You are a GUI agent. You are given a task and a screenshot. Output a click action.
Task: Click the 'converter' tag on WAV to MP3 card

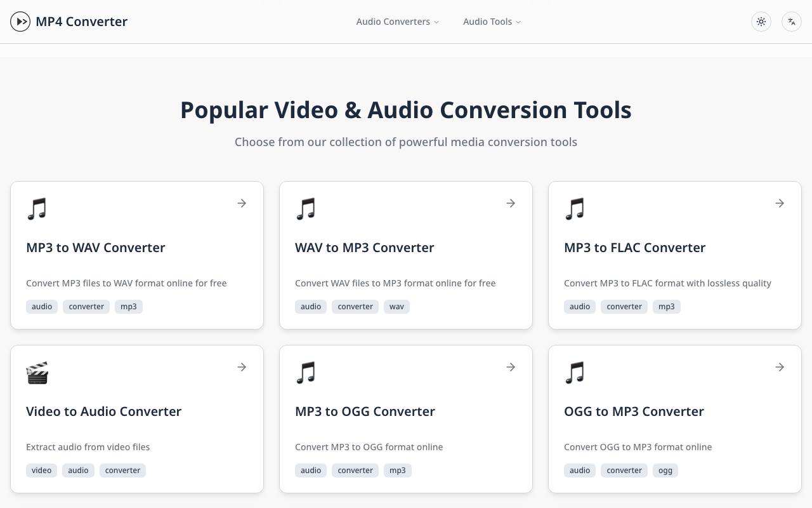(x=355, y=307)
